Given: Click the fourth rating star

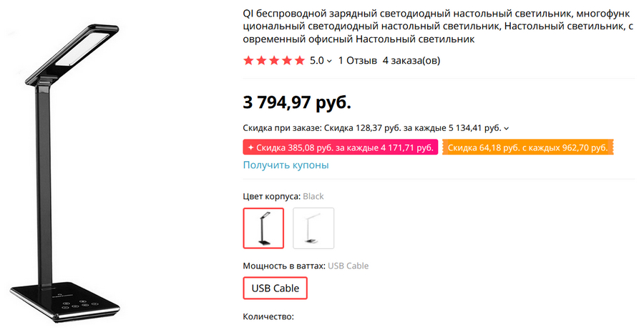Looking at the screenshot, I should [x=287, y=61].
